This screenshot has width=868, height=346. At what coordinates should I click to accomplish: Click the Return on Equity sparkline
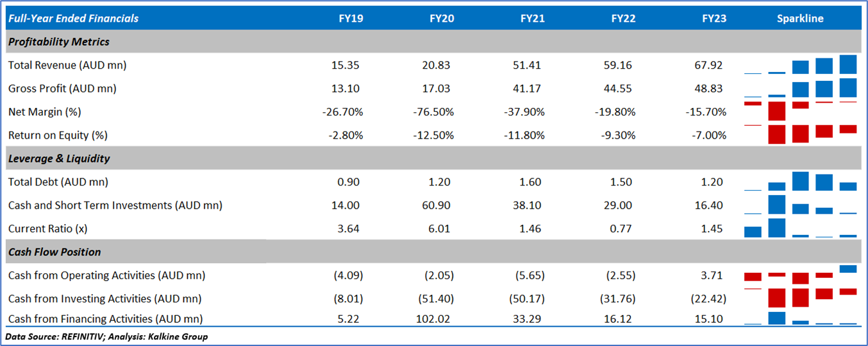pyautogui.click(x=800, y=134)
